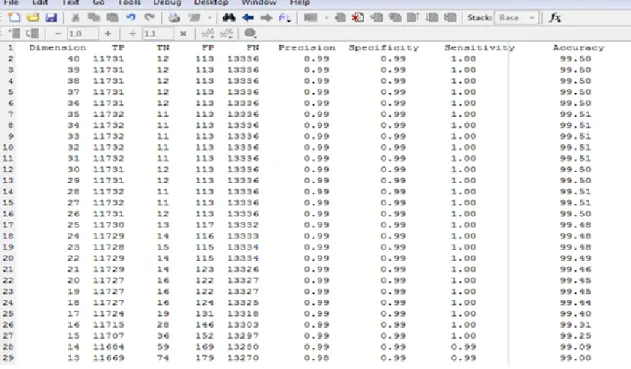This screenshot has height=369, width=631.
Task: Click the Precision column header text
Action: 307,47
